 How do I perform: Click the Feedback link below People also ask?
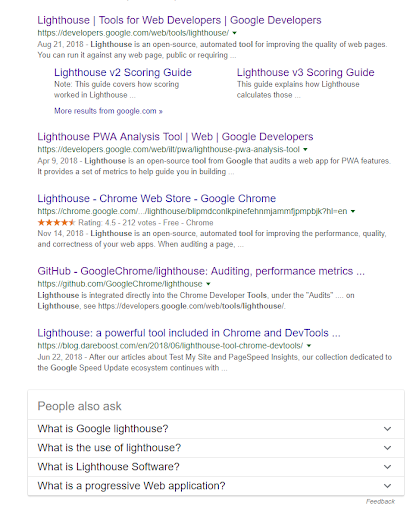click(x=380, y=501)
